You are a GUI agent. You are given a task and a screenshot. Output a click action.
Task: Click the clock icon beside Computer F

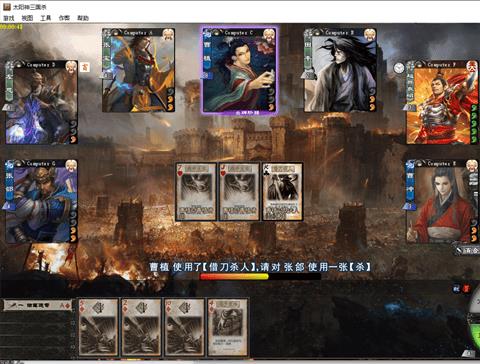point(399,68)
